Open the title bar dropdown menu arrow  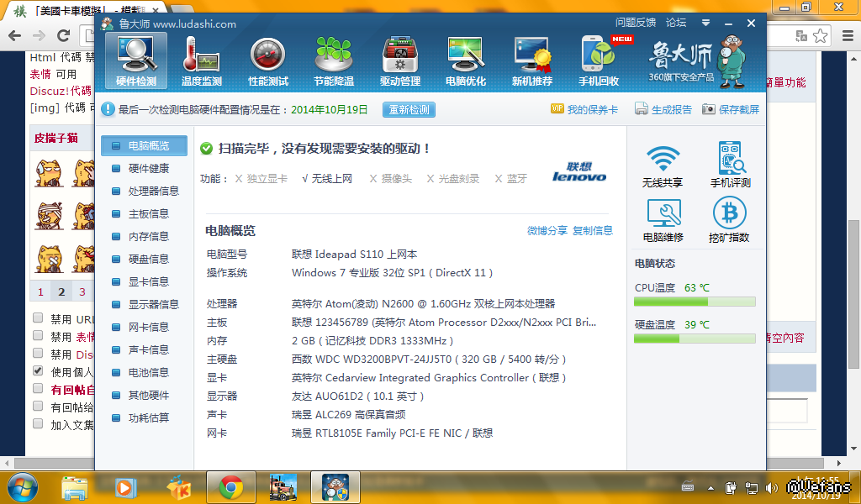tap(706, 24)
